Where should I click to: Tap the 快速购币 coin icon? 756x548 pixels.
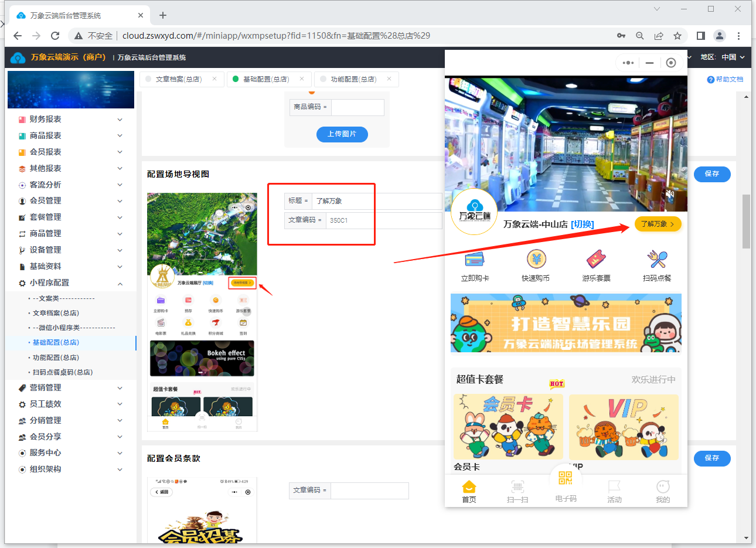coord(536,259)
